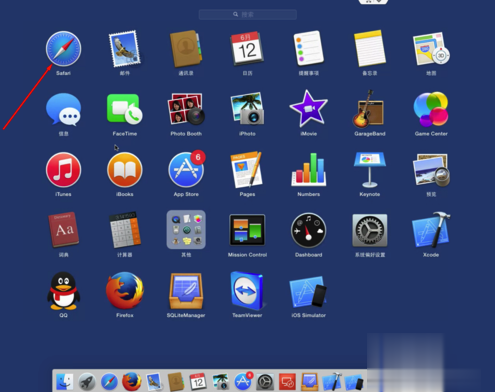Launch Xcode from the Dock

click(x=332, y=381)
